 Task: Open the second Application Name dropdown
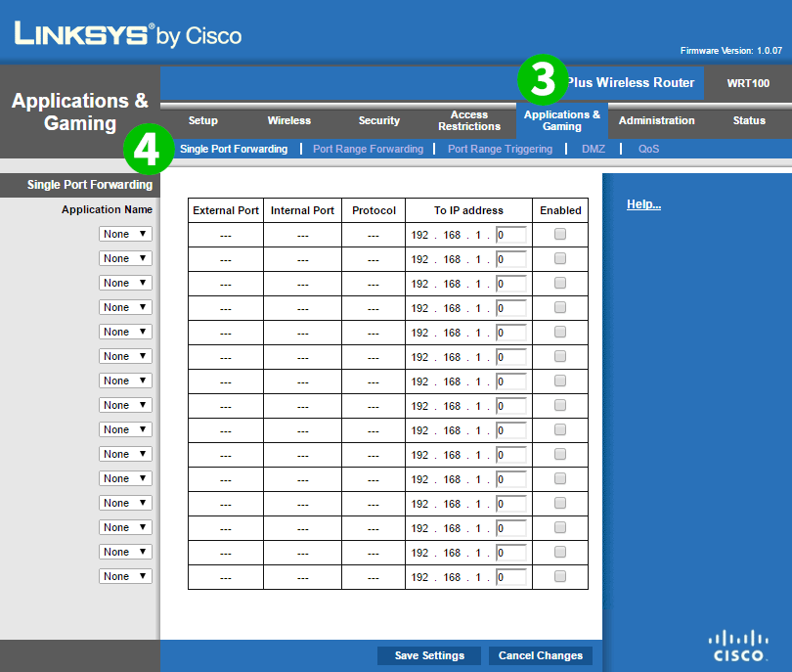125,258
